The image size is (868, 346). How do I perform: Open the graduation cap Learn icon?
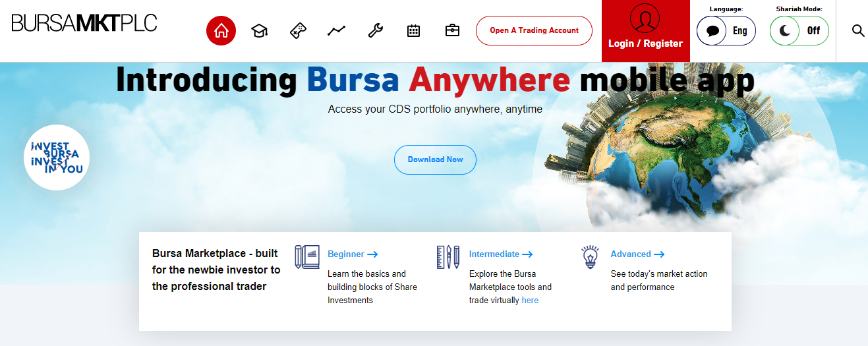point(260,31)
